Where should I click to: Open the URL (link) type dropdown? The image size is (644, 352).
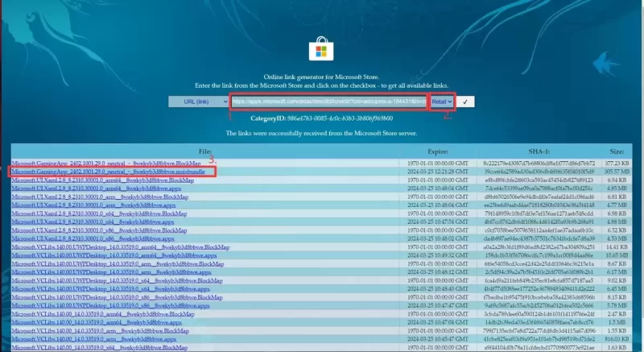[x=198, y=101]
